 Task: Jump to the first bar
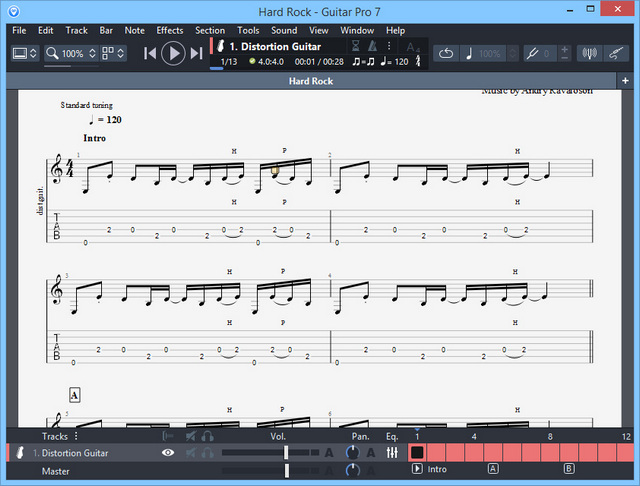(150, 53)
